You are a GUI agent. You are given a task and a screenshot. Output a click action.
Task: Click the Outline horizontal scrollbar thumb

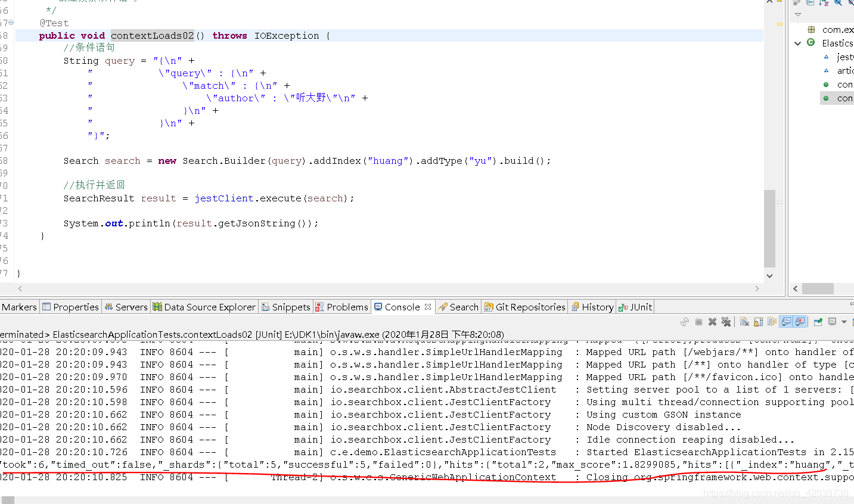818,288
